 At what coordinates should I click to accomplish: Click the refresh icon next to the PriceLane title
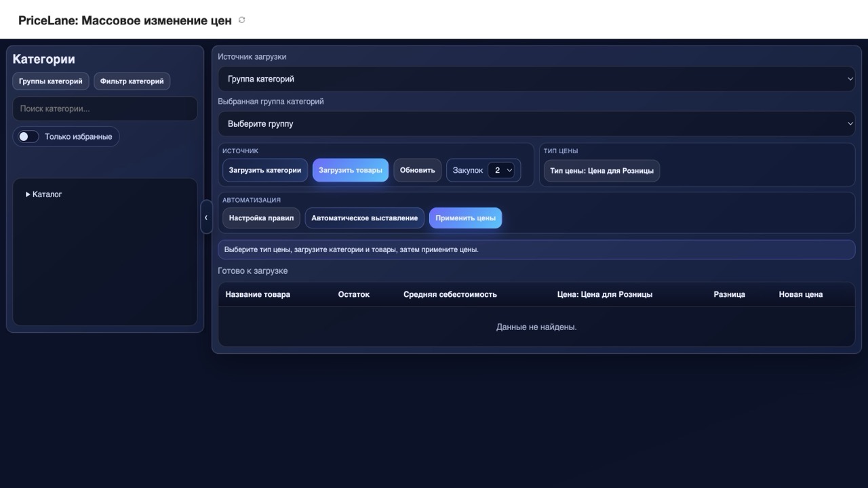[x=242, y=20]
